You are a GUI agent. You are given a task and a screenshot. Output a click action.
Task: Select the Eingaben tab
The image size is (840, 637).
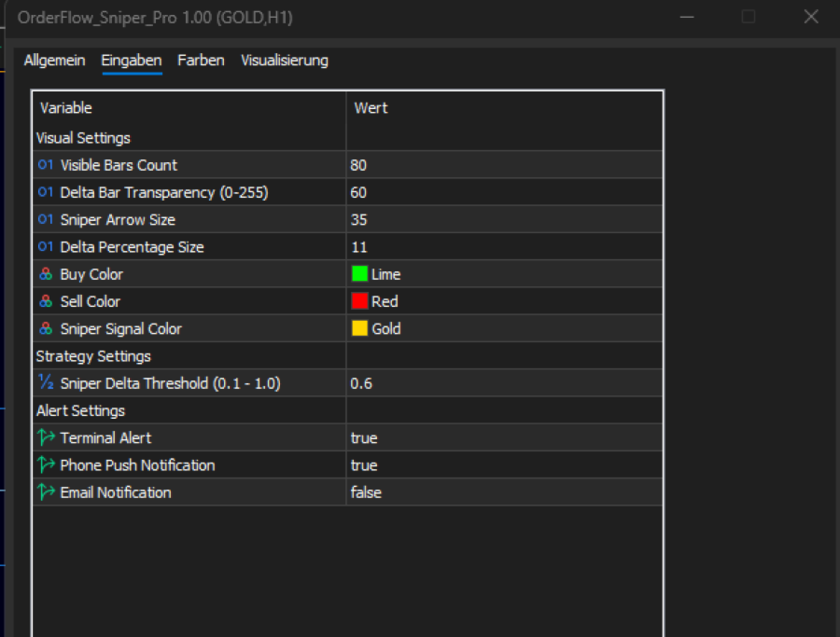132,61
